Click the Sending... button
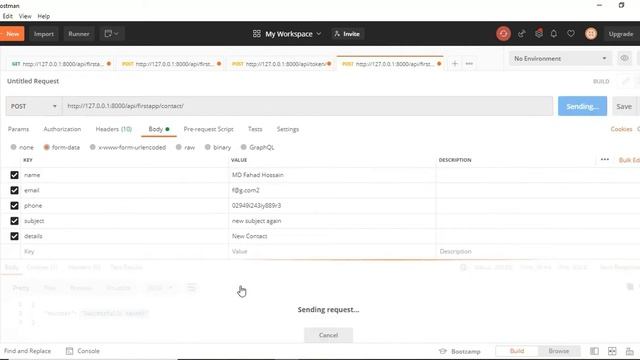 (582, 106)
